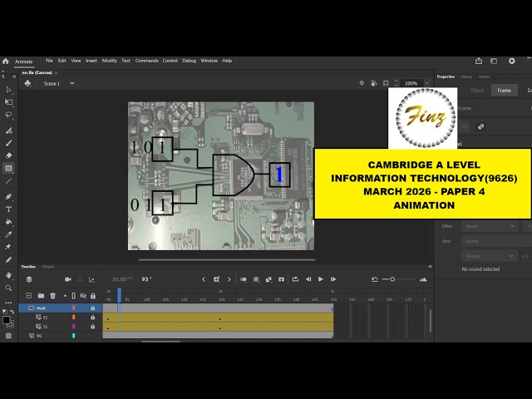532x399 pixels.
Task: Select the Line tool
Action: click(x=8, y=181)
